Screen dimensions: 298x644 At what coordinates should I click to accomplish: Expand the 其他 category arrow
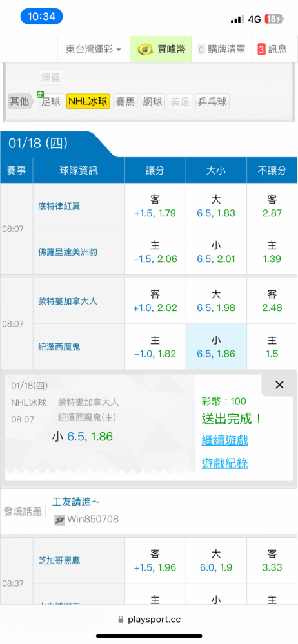22,101
